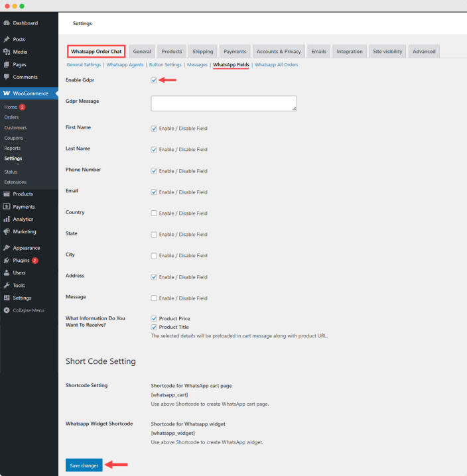
Task: Open the Whatsapp Agents link
Action: pyautogui.click(x=125, y=65)
